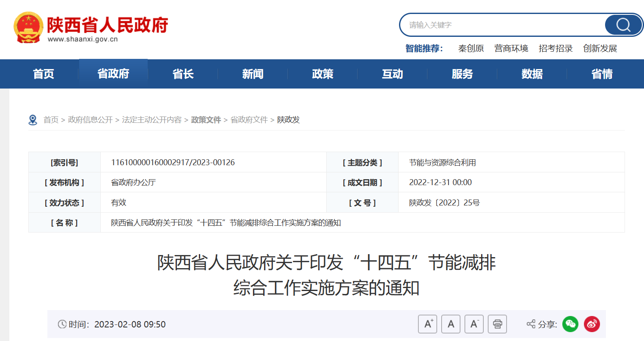The height and width of the screenshot is (341, 644).
Task: Open the 首页 navigation tab
Action: (x=44, y=74)
